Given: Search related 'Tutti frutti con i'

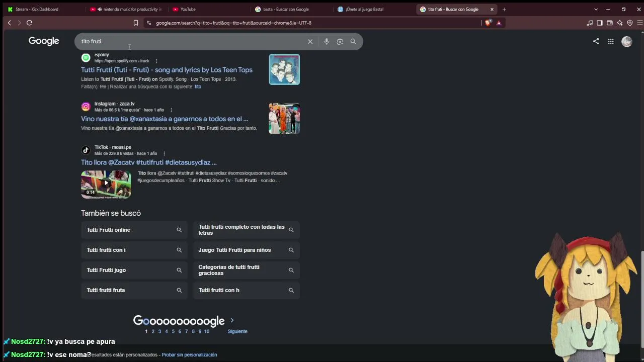Looking at the screenshot, I should click(x=134, y=250).
